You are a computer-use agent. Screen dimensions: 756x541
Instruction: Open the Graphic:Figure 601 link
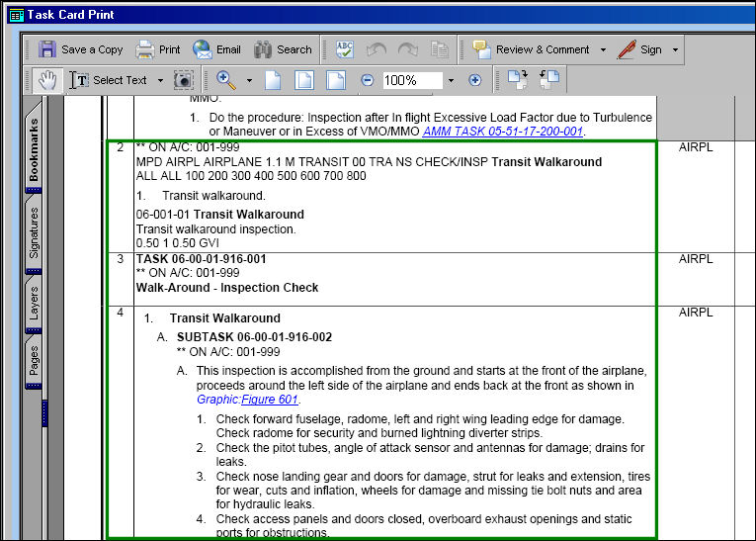[247, 400]
